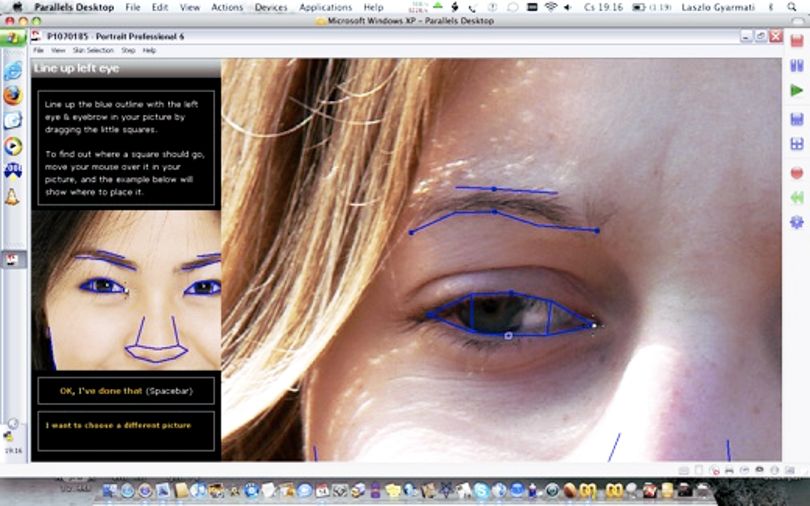810x506 pixels.
Task: Open the Step menu in Portrait Professional
Action: click(128, 51)
